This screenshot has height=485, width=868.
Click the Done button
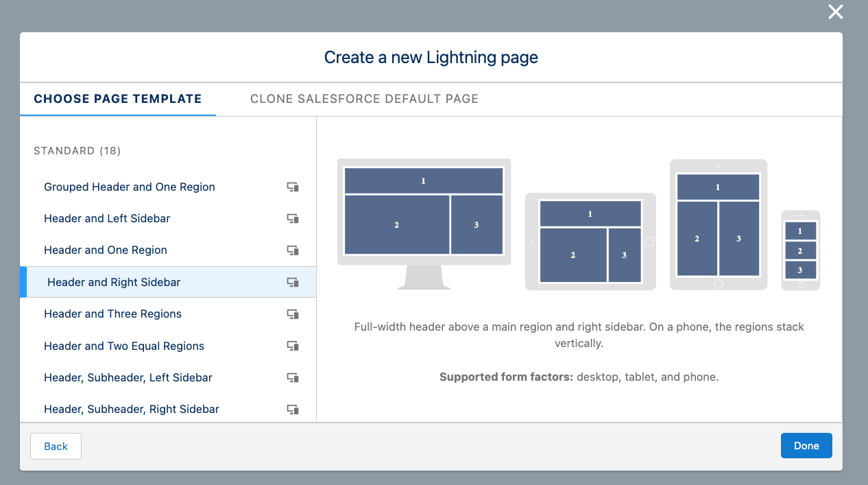pos(806,446)
